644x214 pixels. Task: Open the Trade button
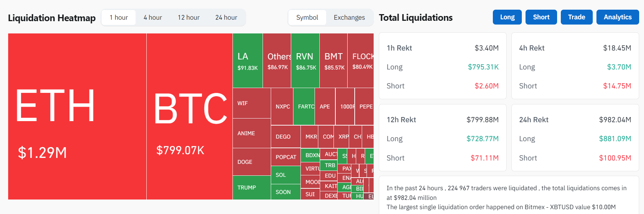point(576,17)
